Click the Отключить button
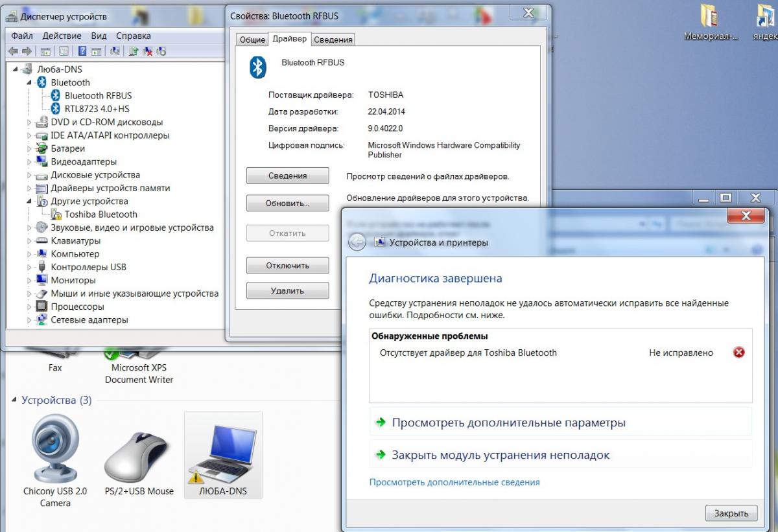This screenshot has width=778, height=532. pyautogui.click(x=287, y=266)
